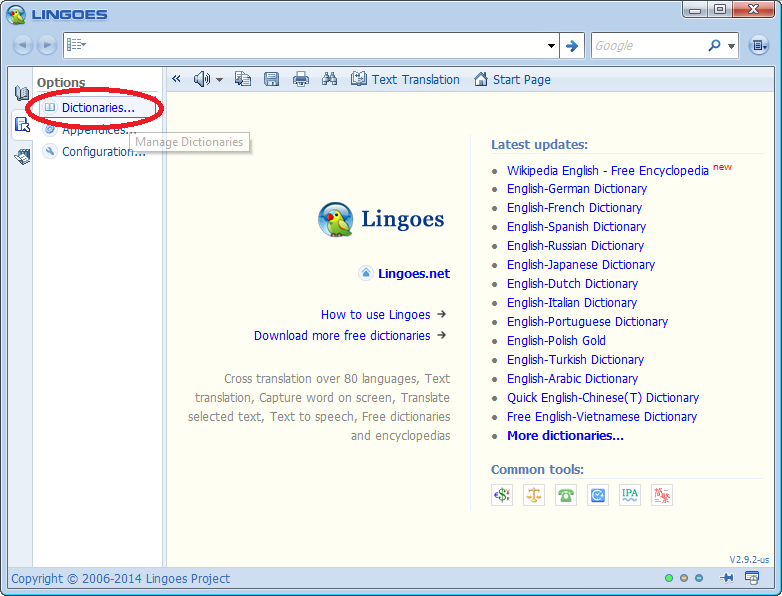Click the V2.9.2-us version text
The height and width of the screenshot is (596, 782).
[x=749, y=559]
